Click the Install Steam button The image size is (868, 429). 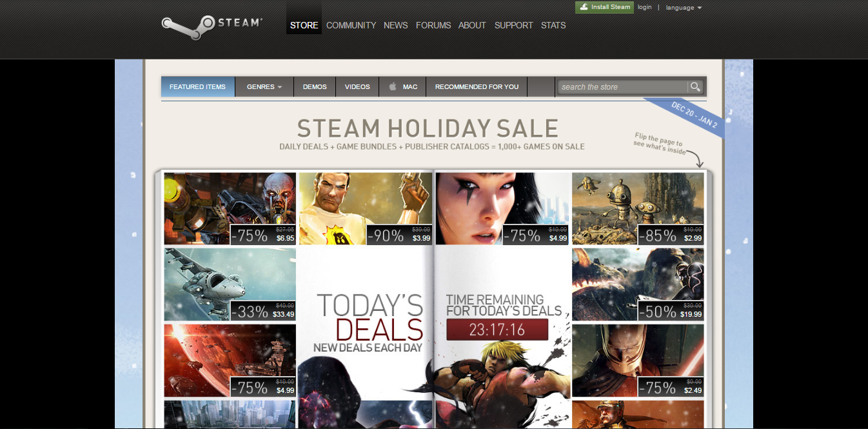coord(604,7)
